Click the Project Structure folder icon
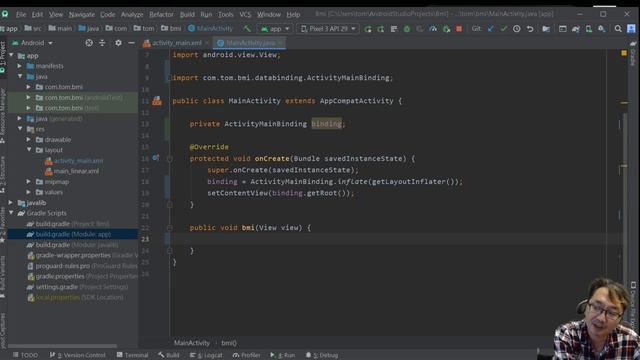Viewport: 640px width, 360px height. click(x=546, y=29)
